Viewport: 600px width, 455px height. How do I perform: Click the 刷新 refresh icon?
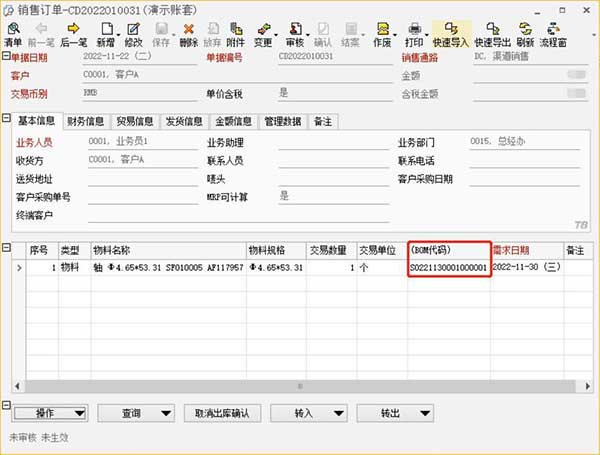525,34
